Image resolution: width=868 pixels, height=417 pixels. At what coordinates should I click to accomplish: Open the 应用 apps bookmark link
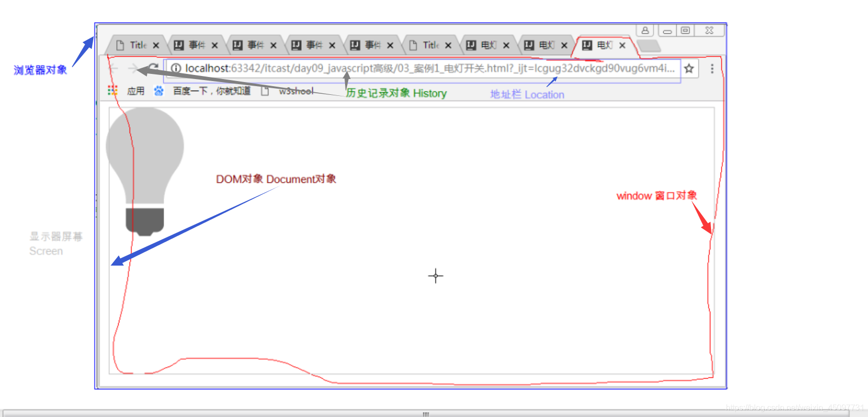click(x=136, y=91)
